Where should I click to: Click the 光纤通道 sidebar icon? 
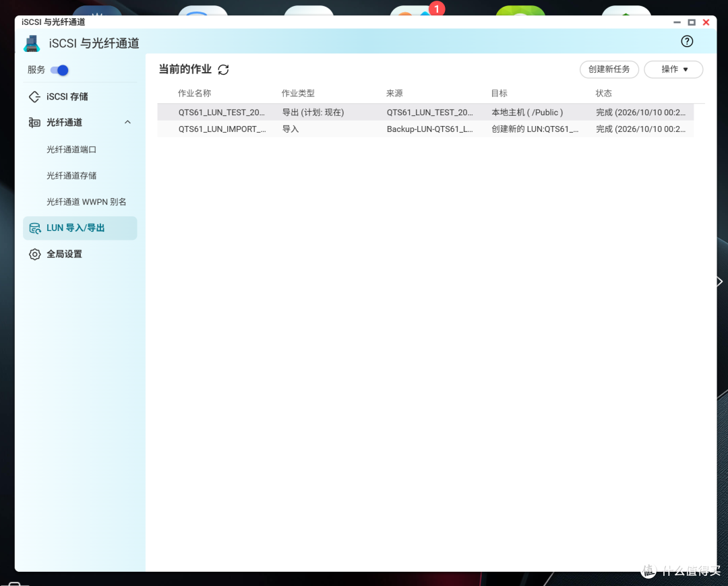tap(34, 123)
